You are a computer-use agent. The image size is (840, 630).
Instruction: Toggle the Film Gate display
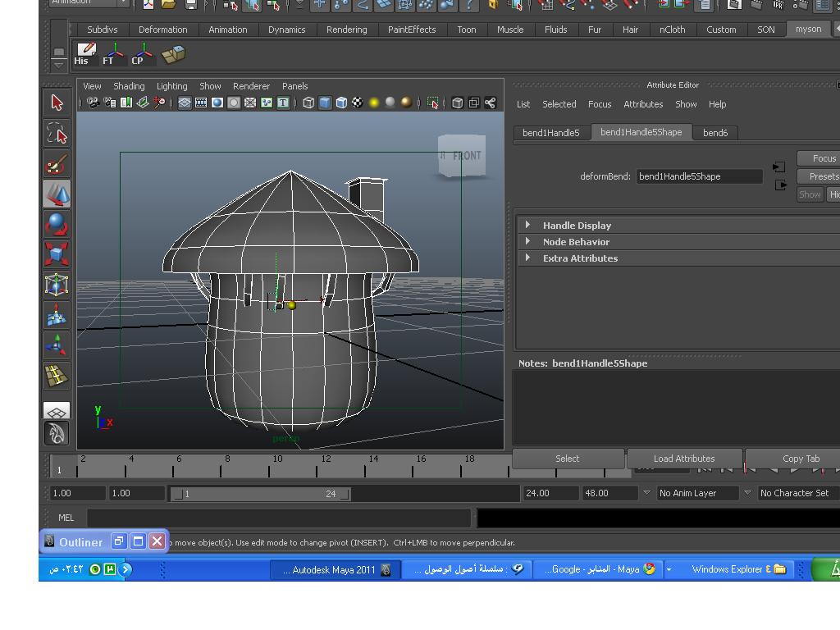click(201, 103)
